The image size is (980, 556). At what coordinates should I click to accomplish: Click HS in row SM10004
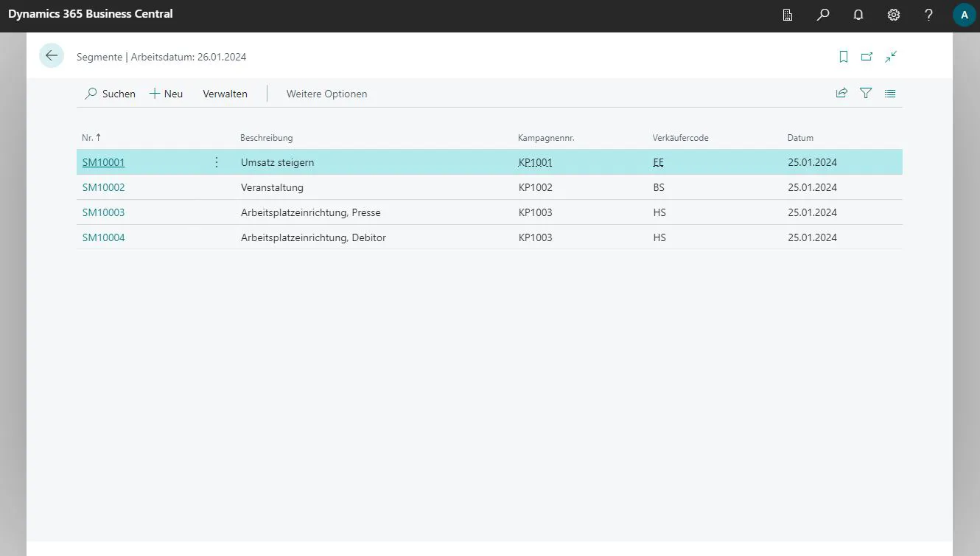pos(659,237)
